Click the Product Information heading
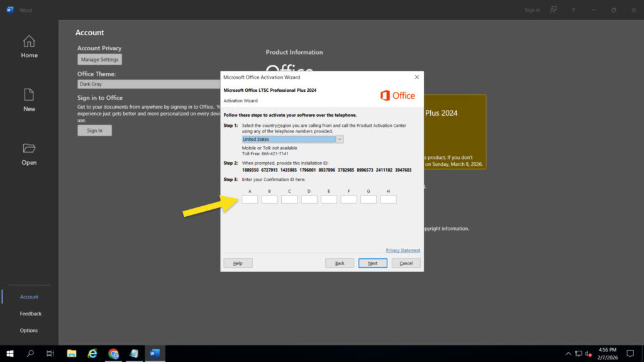 [x=294, y=52]
